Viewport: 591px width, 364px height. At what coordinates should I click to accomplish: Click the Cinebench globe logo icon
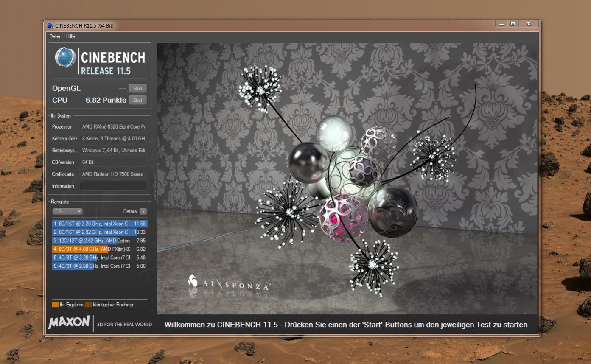tap(65, 58)
